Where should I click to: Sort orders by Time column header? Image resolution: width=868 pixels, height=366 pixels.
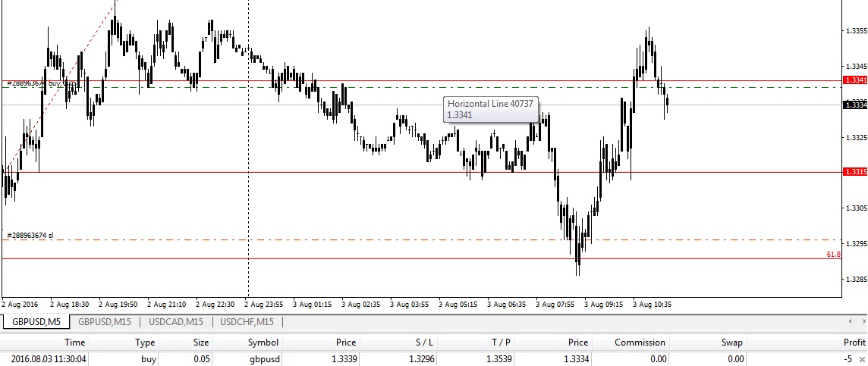pyautogui.click(x=74, y=343)
